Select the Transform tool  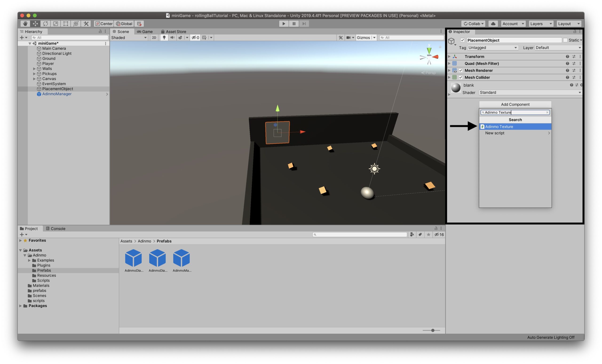tap(76, 24)
